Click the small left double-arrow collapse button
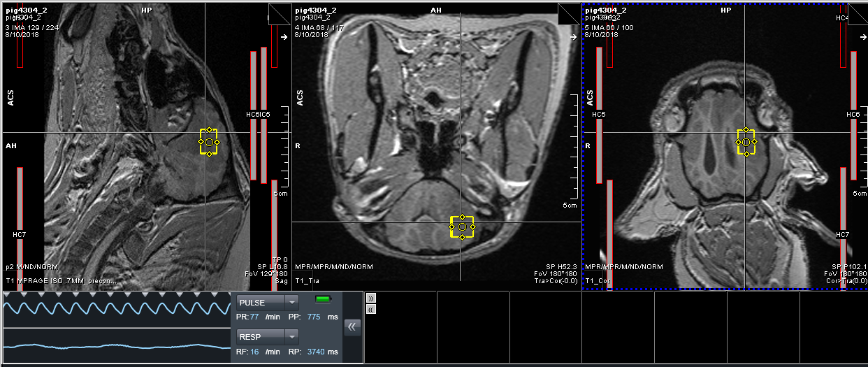The height and width of the screenshot is (367, 868). tap(371, 308)
